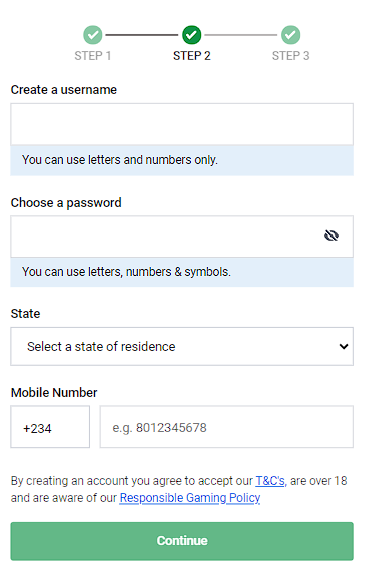Click the dropdown chevron arrow in State field
The image size is (366, 574).
coord(344,346)
